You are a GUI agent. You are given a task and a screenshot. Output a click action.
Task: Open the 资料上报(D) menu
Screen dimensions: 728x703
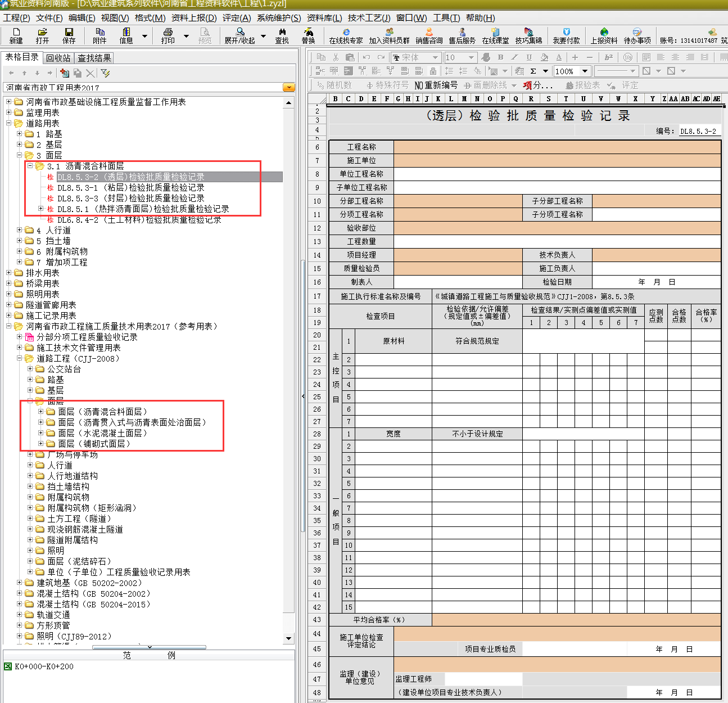coord(194,18)
